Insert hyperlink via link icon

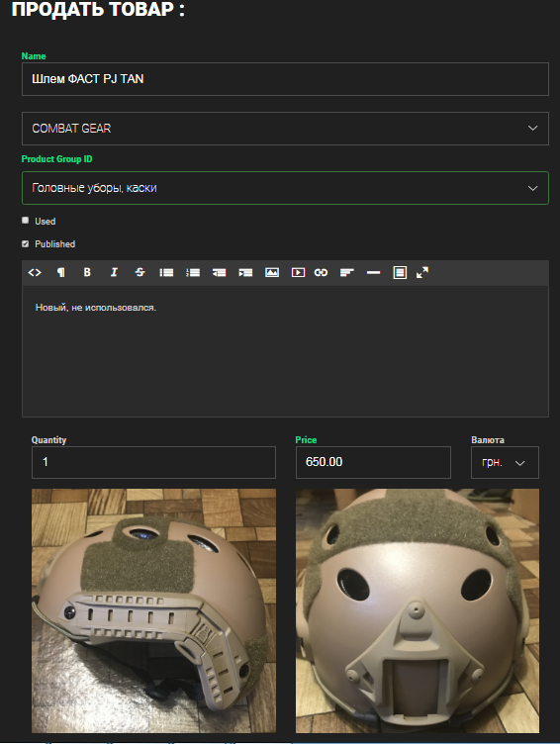321,272
